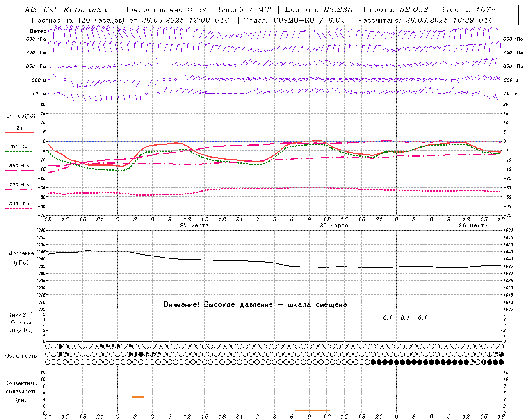Click the Прогноз на 120 часа(ов) text
Viewport: 525px width, 420px height.
(x=80, y=20)
